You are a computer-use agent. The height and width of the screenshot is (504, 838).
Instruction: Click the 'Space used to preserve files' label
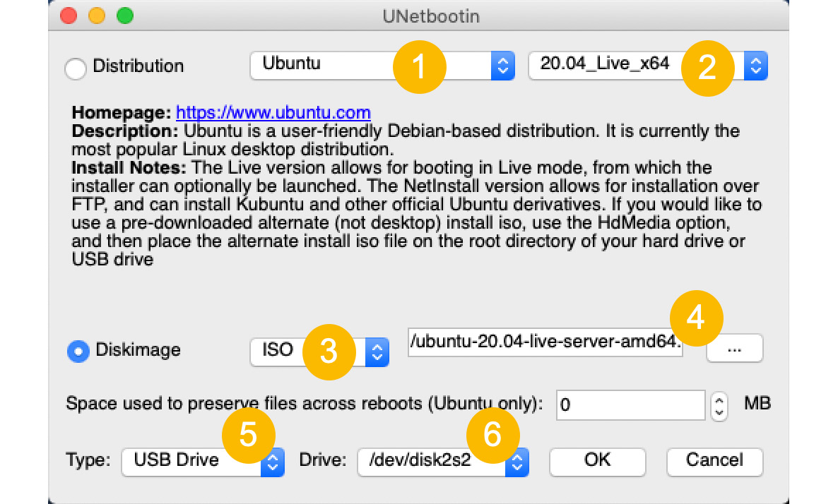click(x=304, y=403)
